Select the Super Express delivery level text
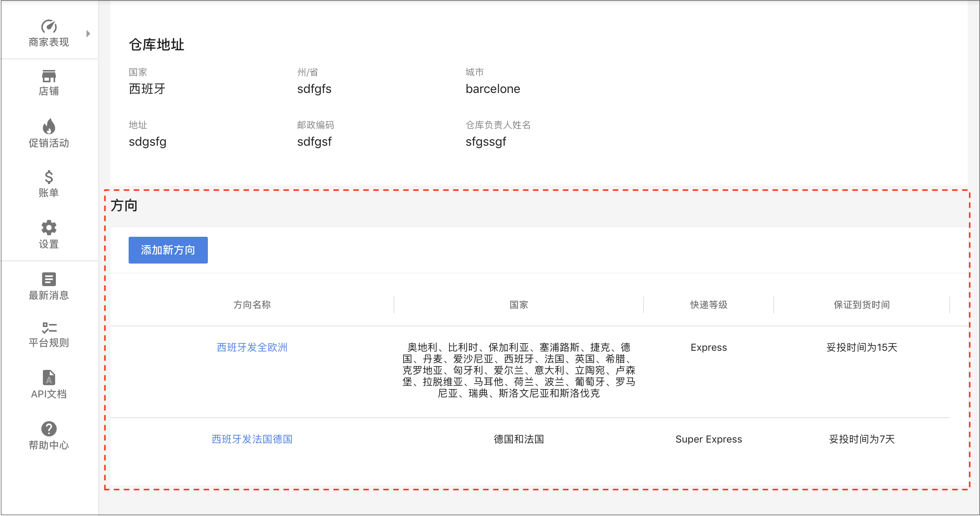The height and width of the screenshot is (516, 980). (708, 439)
